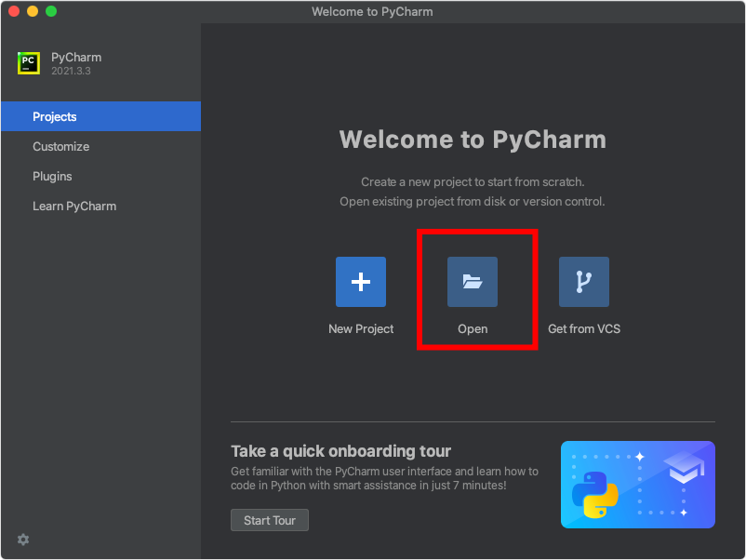Viewport: 746px width, 560px height.
Task: Click the PyCharm 2021.3.3 version text
Action: [x=71, y=71]
